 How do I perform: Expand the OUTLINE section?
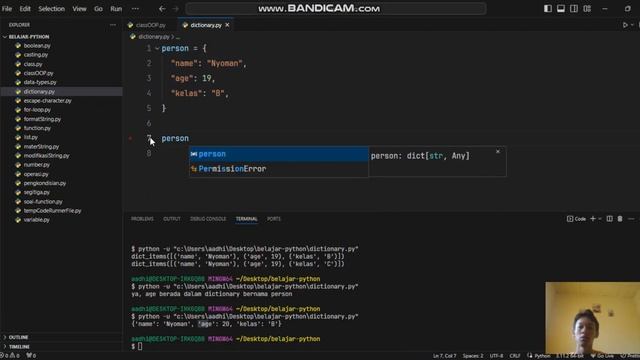[18, 338]
